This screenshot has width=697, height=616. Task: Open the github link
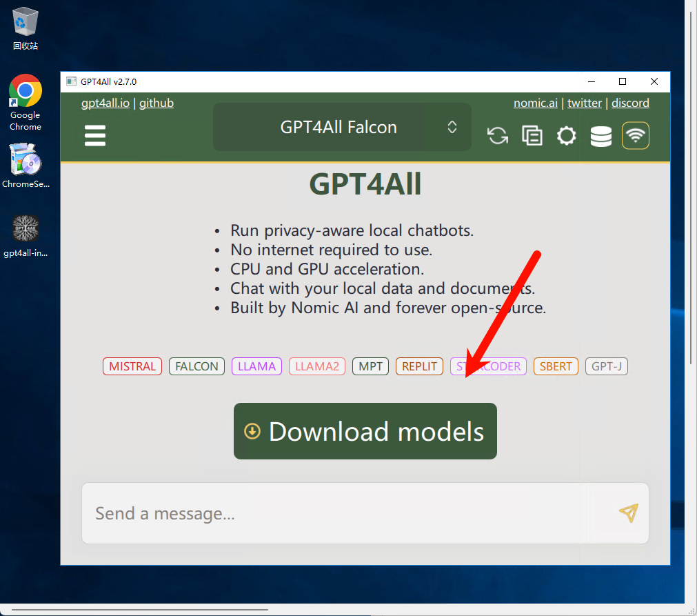tap(156, 103)
